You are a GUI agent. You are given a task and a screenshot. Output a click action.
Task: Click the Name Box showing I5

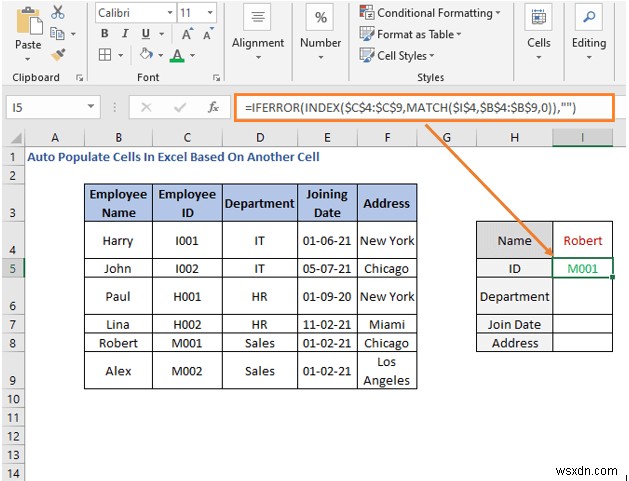pos(45,108)
